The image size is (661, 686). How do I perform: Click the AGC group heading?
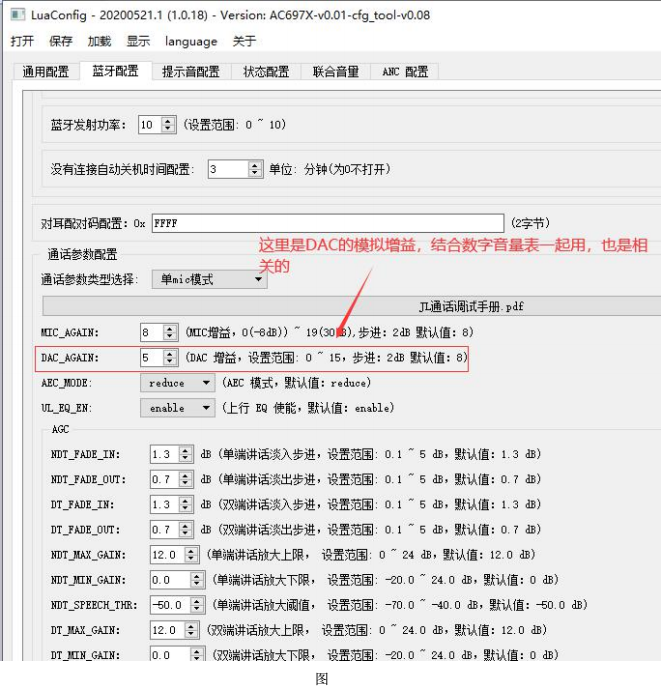[60, 429]
